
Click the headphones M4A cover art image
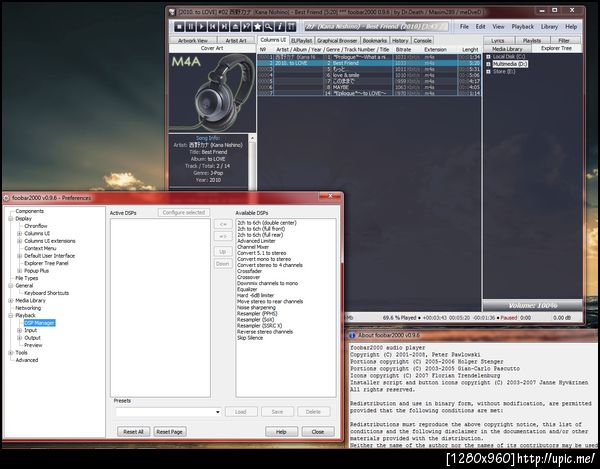click(x=212, y=93)
